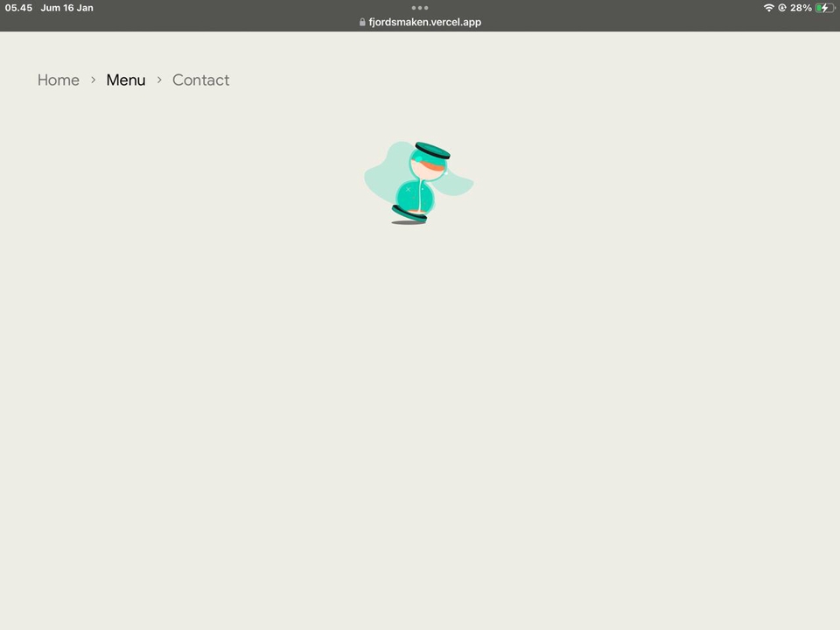Tap the Jum 16 Jan date
The width and height of the screenshot is (840, 630).
pyautogui.click(x=66, y=8)
